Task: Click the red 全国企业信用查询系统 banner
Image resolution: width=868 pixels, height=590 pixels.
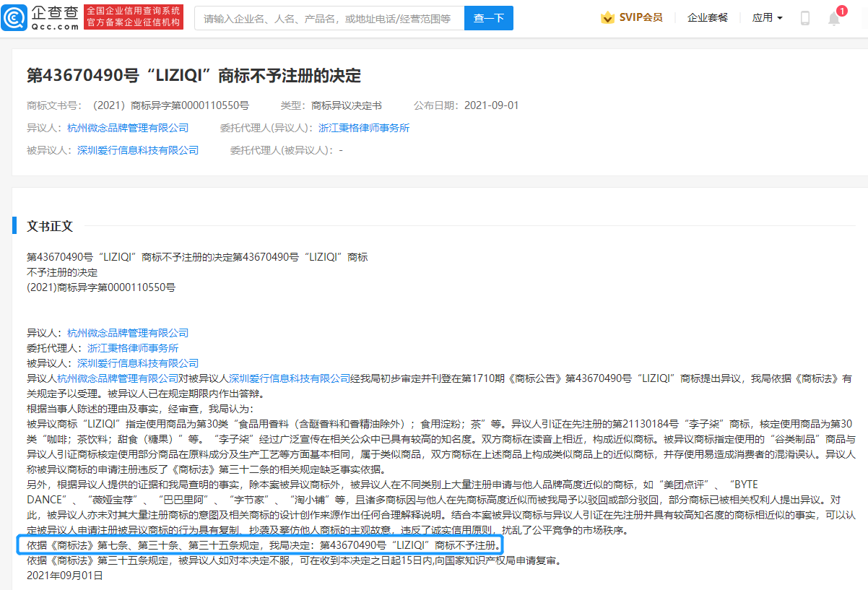Action: coord(133,17)
